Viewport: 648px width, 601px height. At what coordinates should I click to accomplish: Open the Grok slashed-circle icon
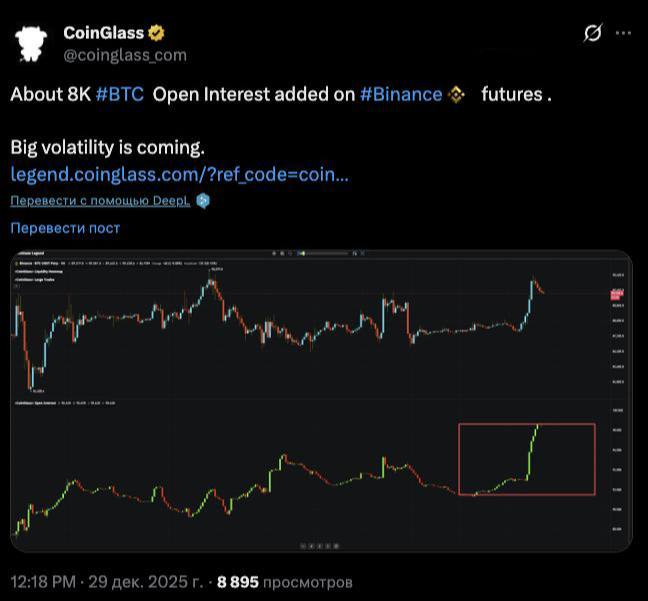click(592, 33)
